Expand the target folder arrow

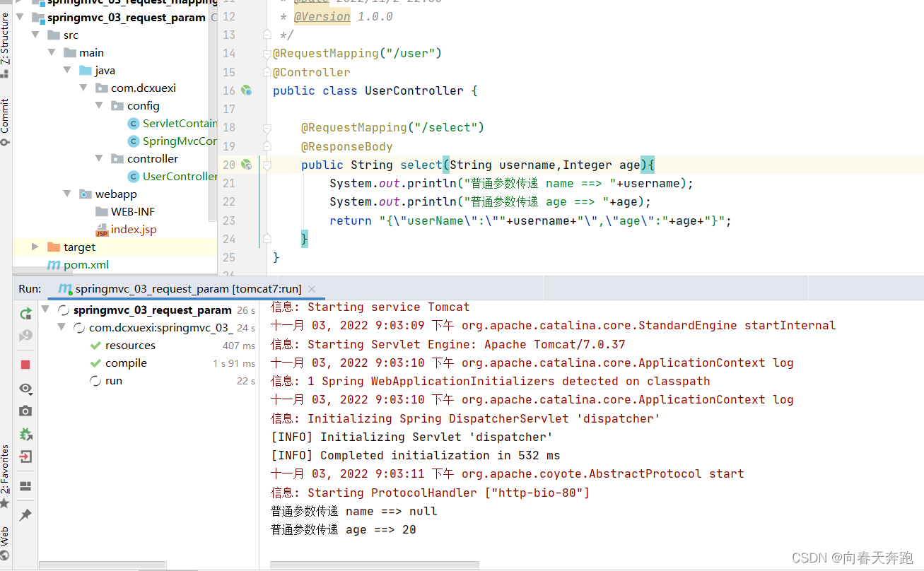[35, 247]
